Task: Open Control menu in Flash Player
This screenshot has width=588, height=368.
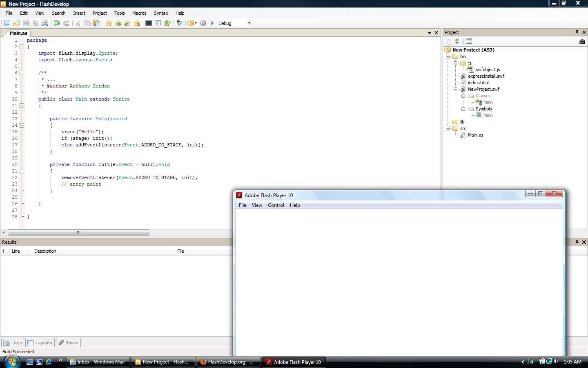Action: (276, 205)
